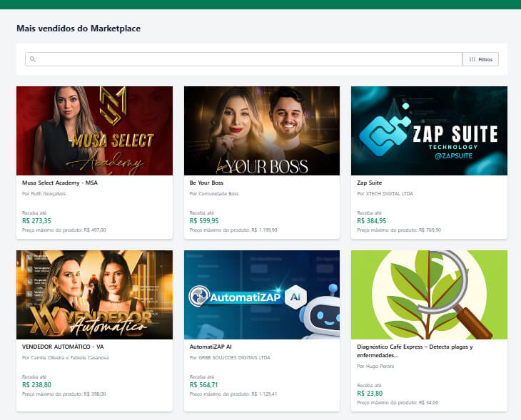The height and width of the screenshot is (420, 521).
Task: Click max price text 'R$ 497,00'
Action: coord(95,230)
